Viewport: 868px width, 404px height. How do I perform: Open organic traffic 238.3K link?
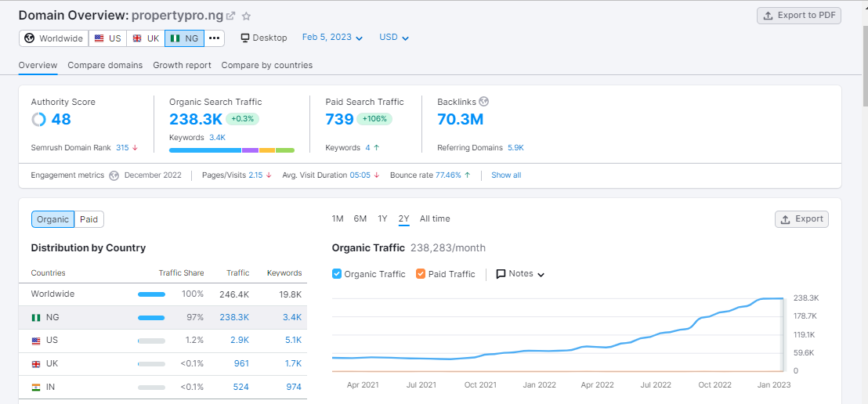tap(196, 119)
